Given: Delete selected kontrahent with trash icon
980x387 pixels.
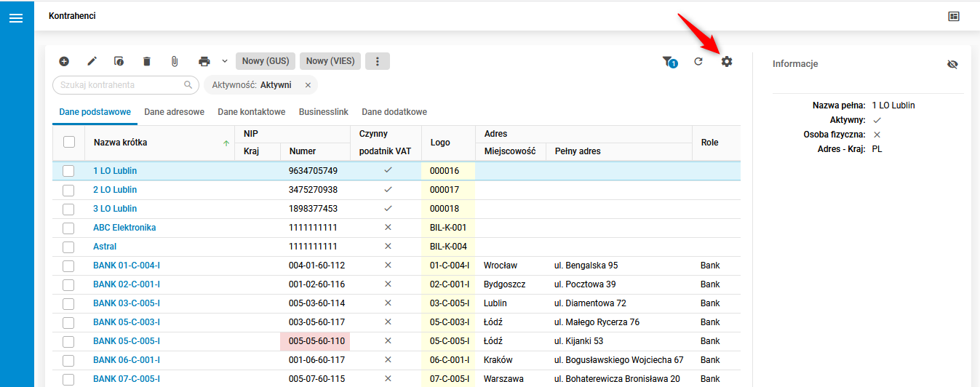Looking at the screenshot, I should click(x=147, y=62).
